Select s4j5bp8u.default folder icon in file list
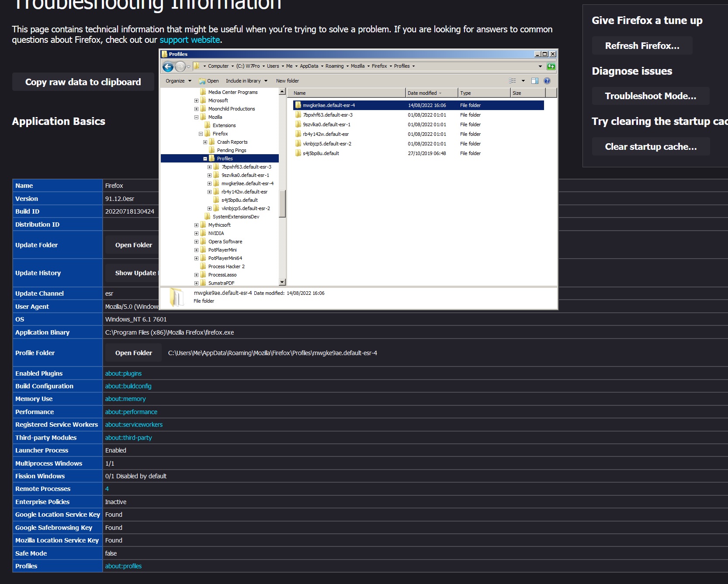This screenshot has height=584, width=728. (x=298, y=153)
